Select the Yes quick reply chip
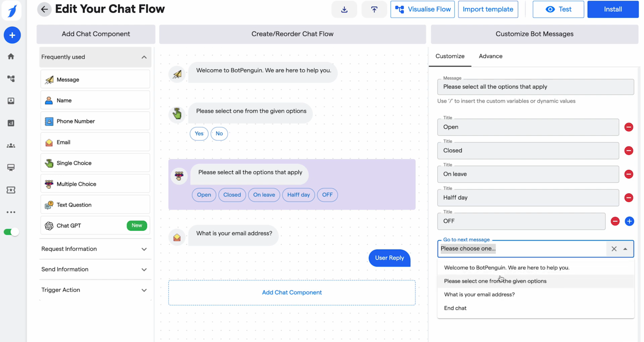 (199, 133)
